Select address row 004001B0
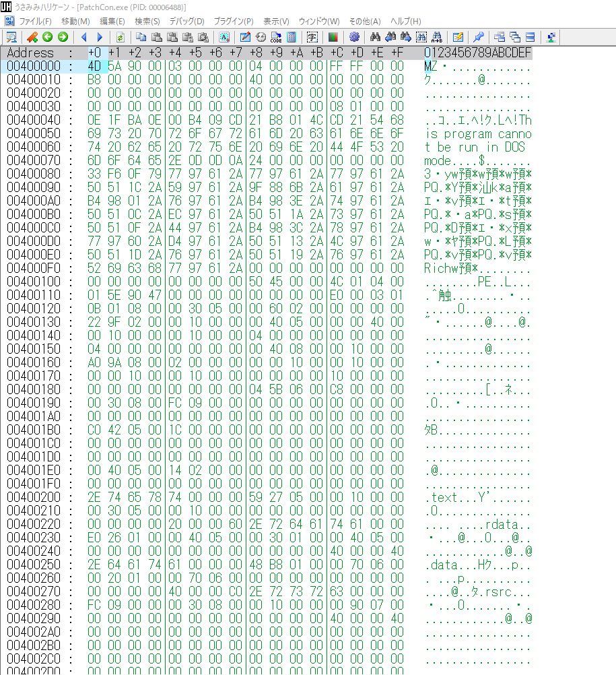 34,430
